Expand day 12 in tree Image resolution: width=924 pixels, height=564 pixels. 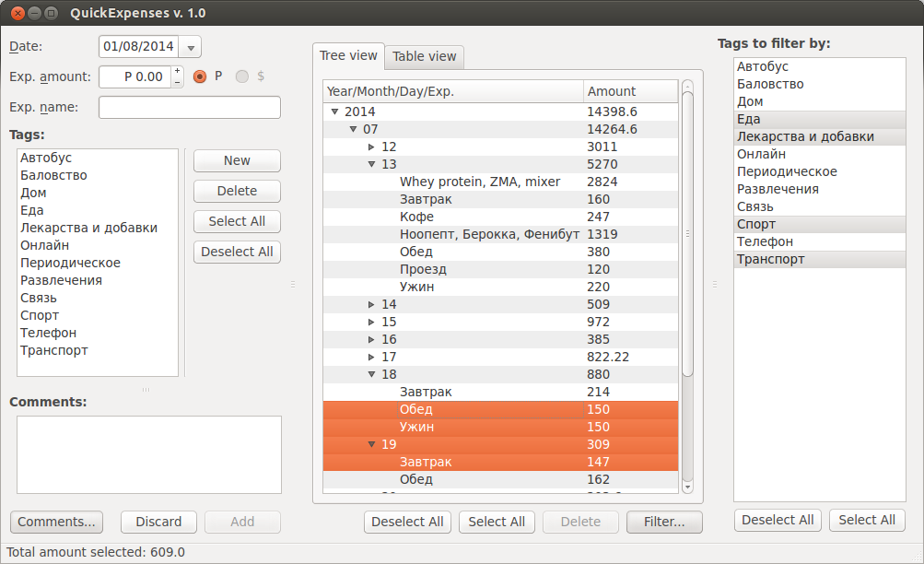click(x=371, y=147)
